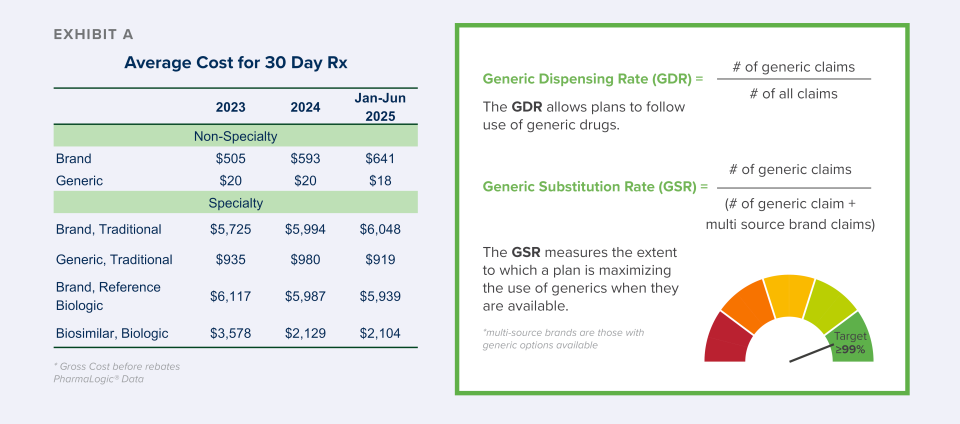Select the Non-Specialty section header row
The image size is (960, 424).
[235, 137]
